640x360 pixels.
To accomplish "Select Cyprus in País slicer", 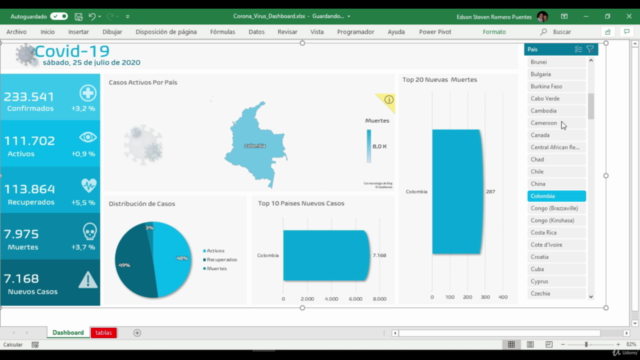I will tap(557, 282).
